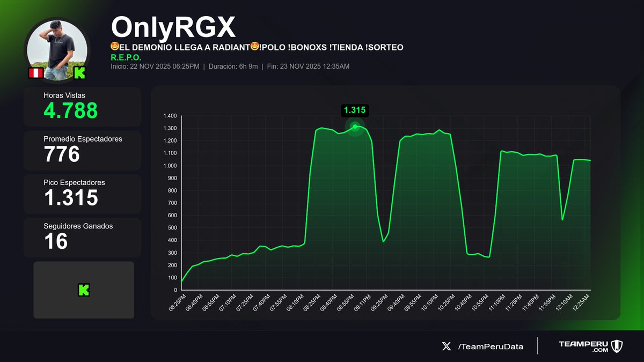Click the Inicio 22 NOV 2025 06:25PM text

(x=155, y=67)
